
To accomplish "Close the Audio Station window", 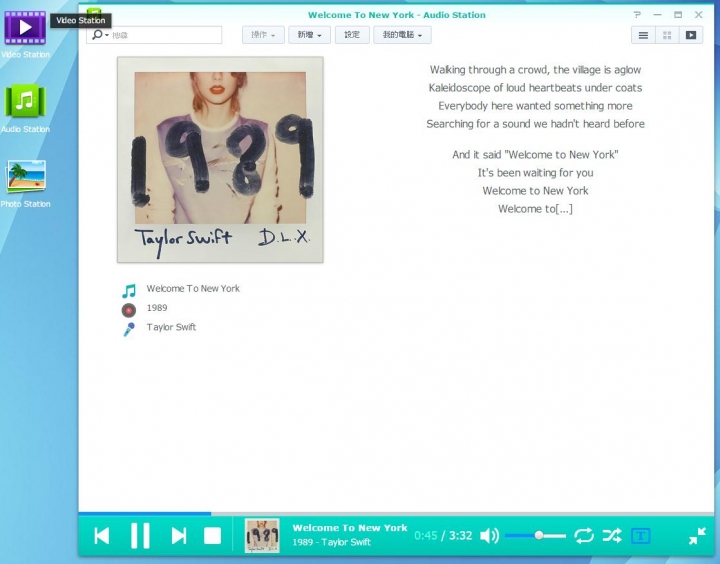I will (698, 15).
